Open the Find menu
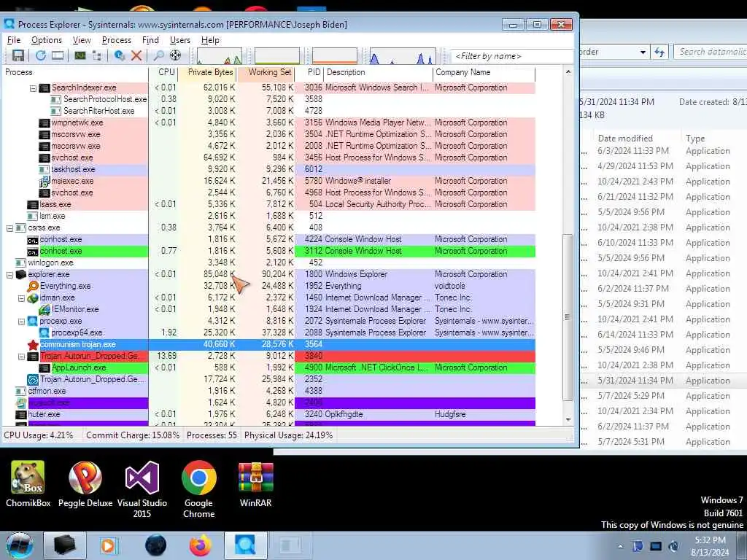Viewport: 747px width, 560px height. 150,40
